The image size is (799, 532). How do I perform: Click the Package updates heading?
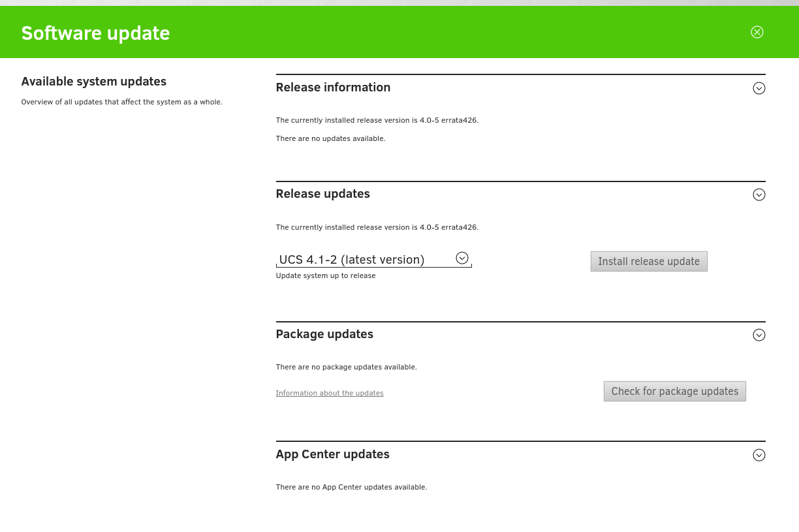[x=324, y=334]
